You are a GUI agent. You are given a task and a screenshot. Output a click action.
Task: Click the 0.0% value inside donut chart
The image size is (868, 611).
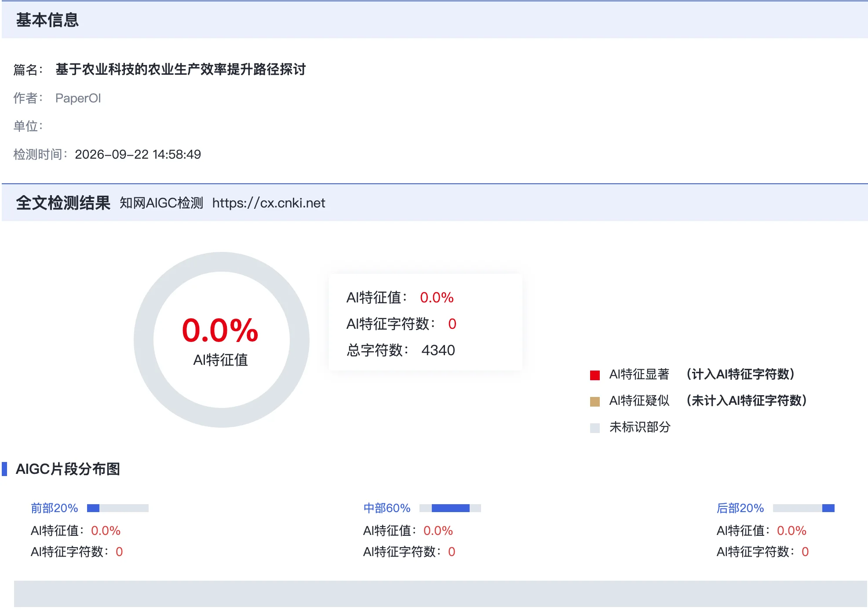(x=220, y=330)
